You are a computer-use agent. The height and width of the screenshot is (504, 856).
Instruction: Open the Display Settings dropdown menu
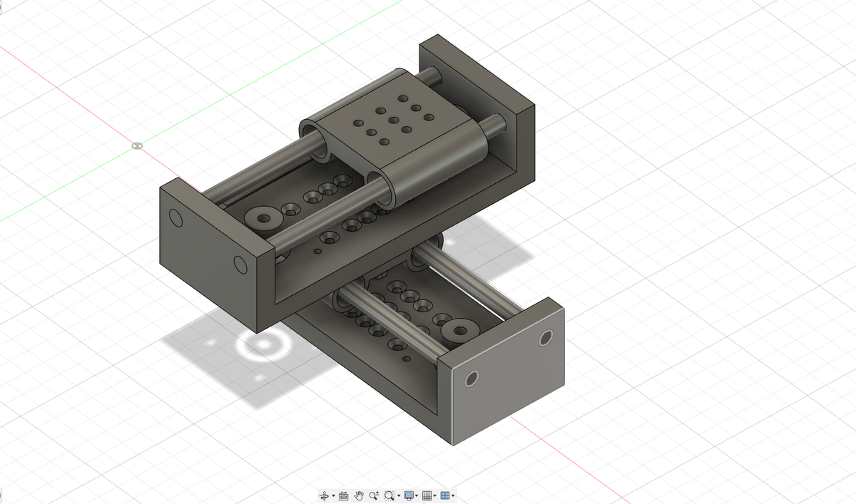417,495
